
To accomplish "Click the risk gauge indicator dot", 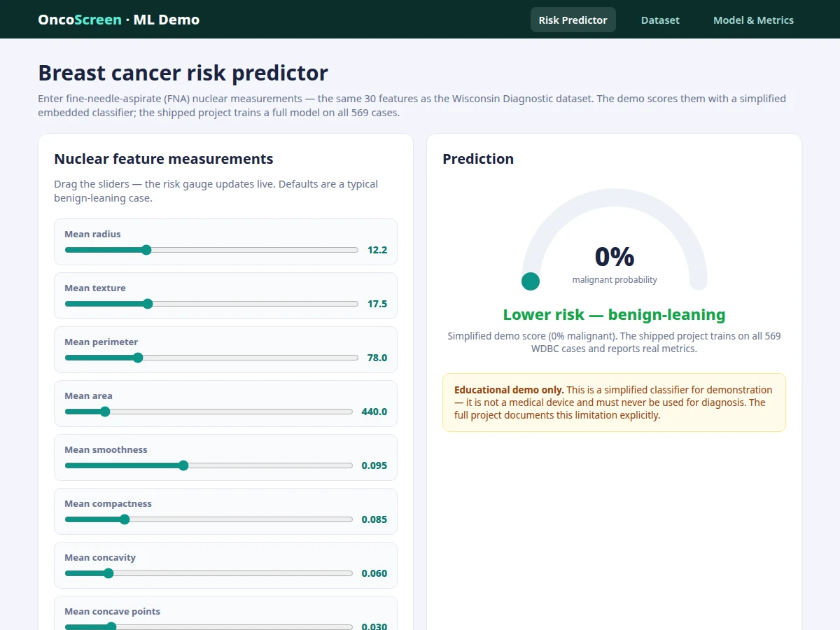I will pos(531,281).
